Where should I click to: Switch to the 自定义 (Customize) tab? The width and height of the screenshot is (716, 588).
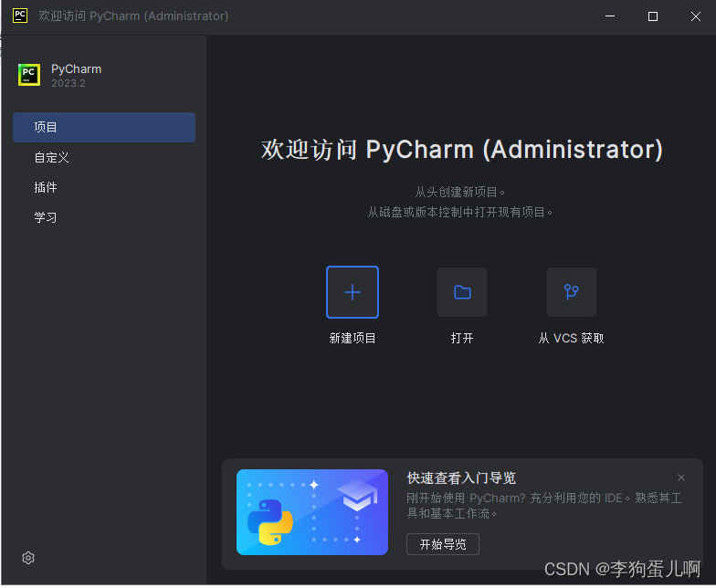point(104,157)
